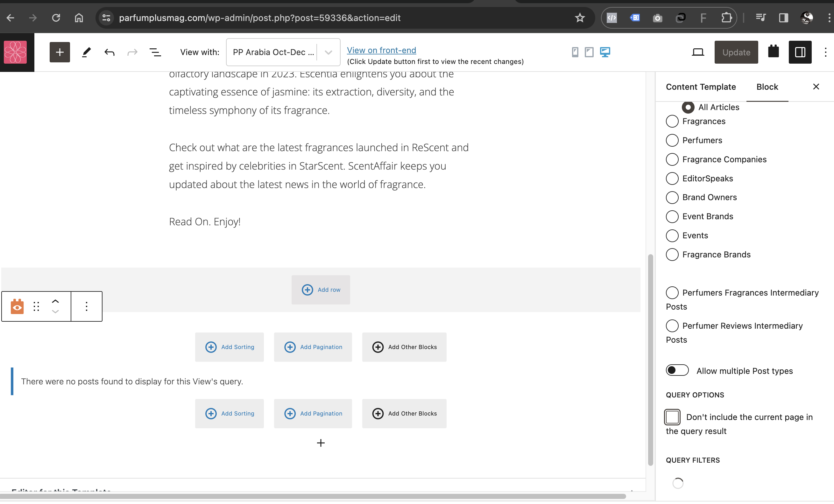The image size is (834, 504).
Task: Open the block toolbar Options menu
Action: pos(87,306)
